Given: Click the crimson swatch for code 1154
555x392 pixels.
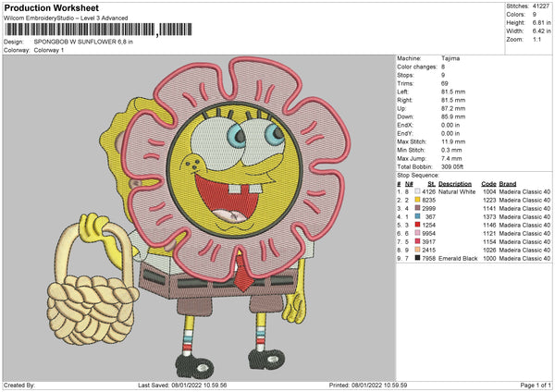Looking at the screenshot, I should click(418, 241).
